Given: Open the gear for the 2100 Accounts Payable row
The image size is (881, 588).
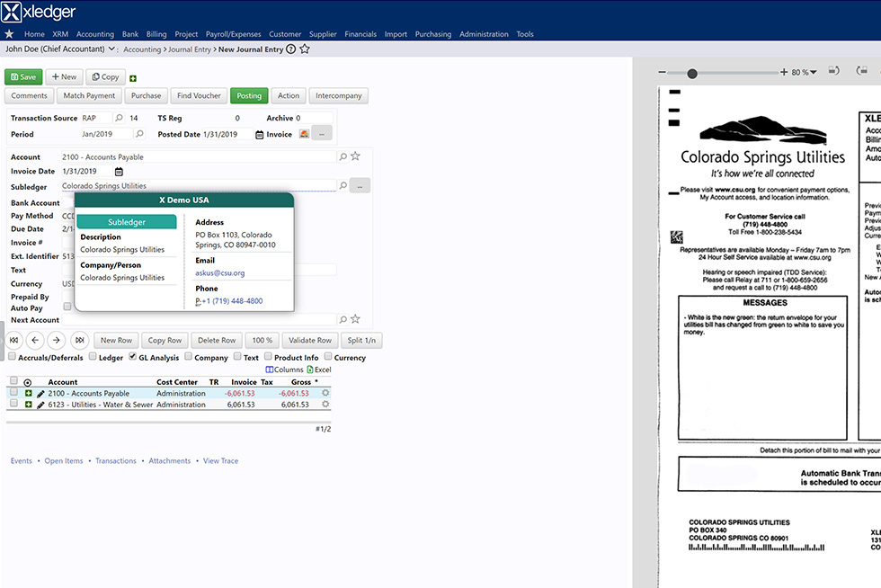Looking at the screenshot, I should pyautogui.click(x=325, y=393).
